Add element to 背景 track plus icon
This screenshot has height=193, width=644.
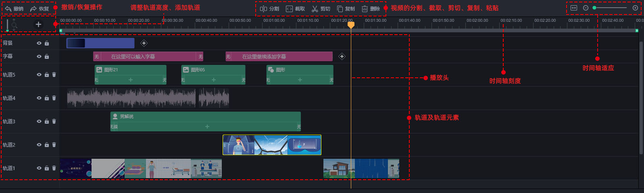(x=144, y=43)
